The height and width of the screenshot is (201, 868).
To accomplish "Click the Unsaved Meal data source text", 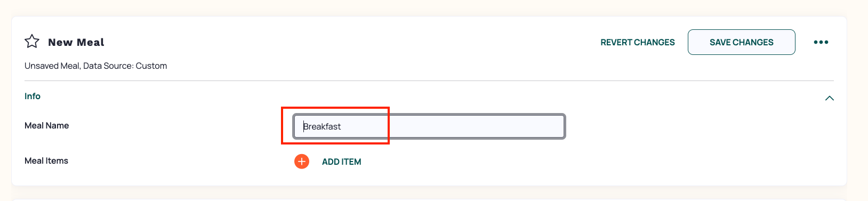I will tap(96, 66).
